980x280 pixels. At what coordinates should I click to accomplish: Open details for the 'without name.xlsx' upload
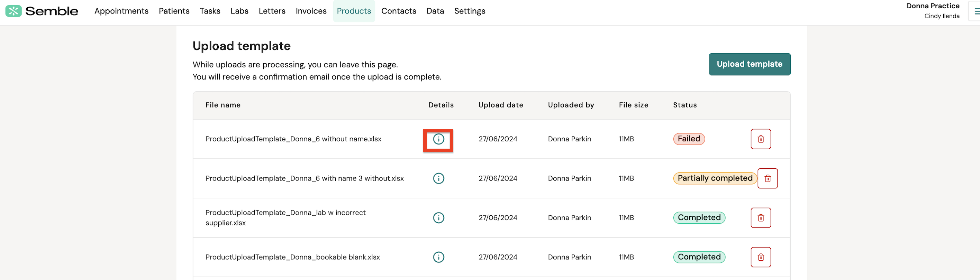coord(438,139)
